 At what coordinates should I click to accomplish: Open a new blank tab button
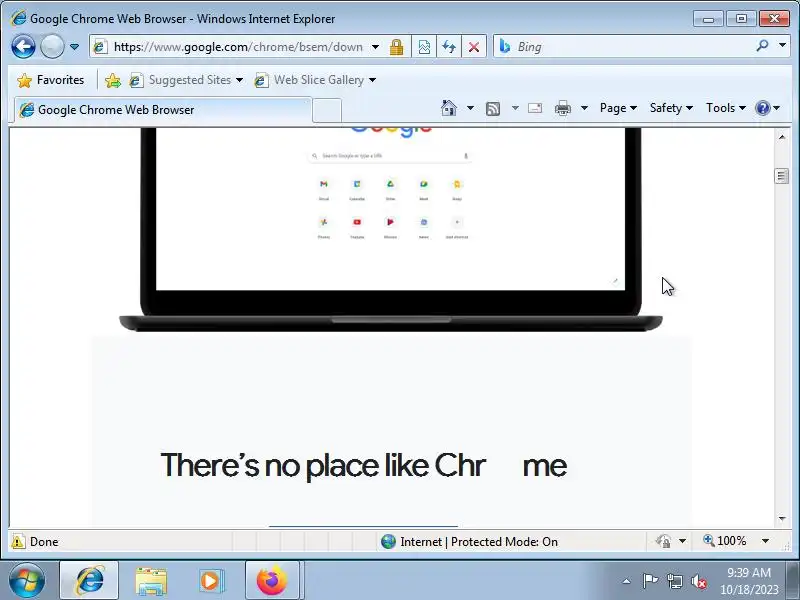(x=327, y=110)
